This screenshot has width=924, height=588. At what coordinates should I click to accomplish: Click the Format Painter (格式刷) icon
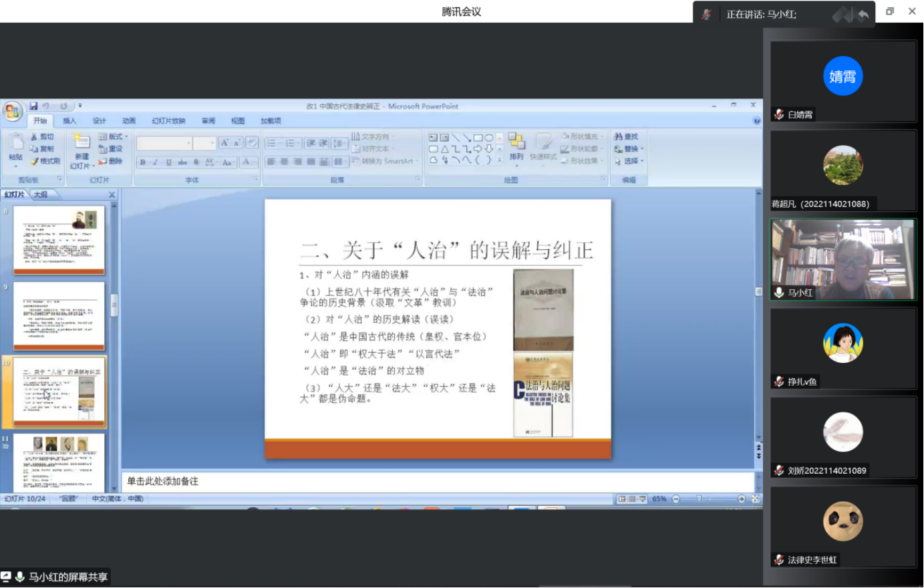coord(35,161)
